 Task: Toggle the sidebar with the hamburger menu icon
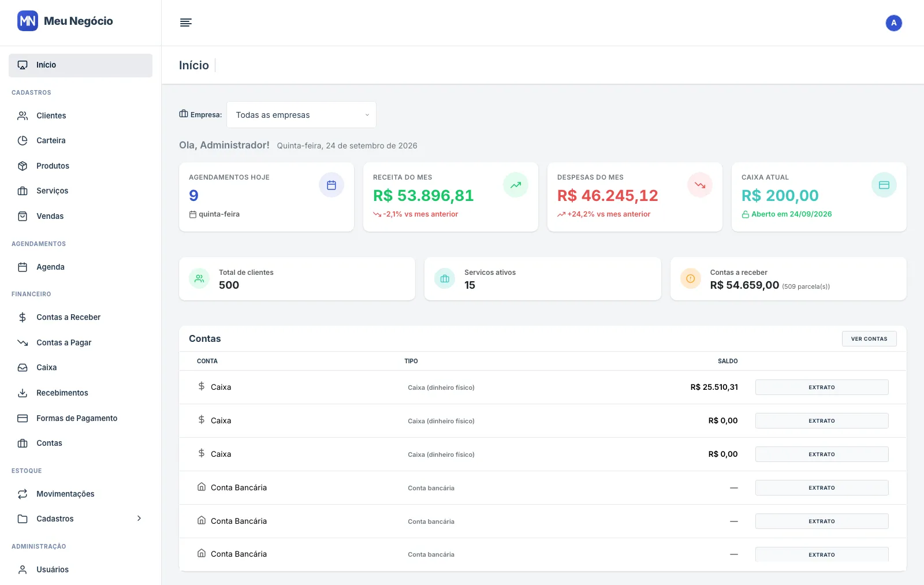tap(185, 23)
